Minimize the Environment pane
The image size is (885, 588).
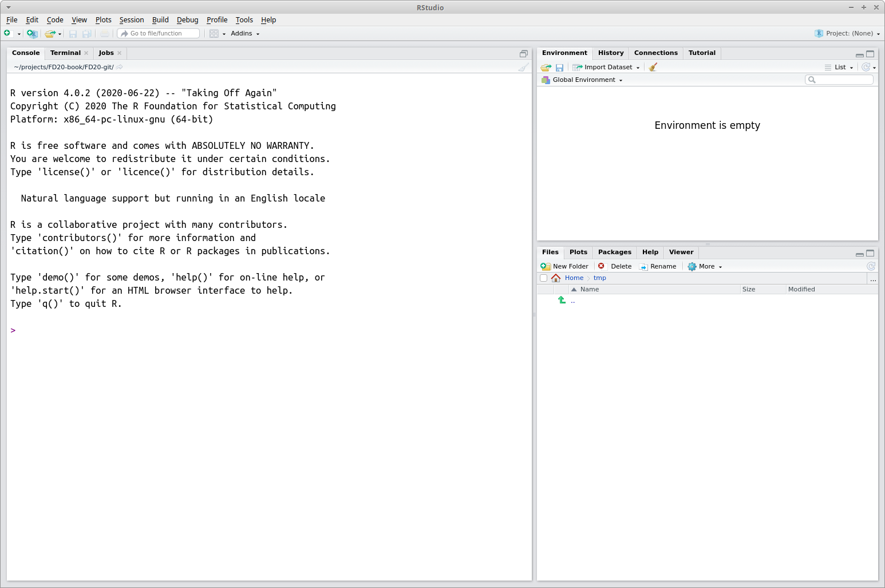[859, 55]
